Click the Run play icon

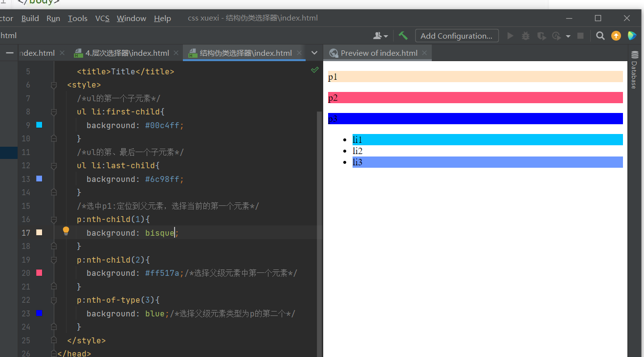510,36
